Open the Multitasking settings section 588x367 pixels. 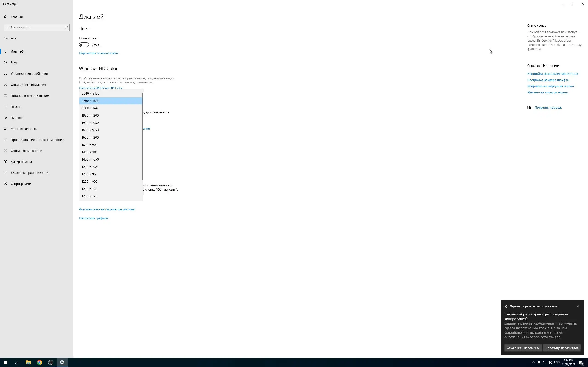point(24,129)
